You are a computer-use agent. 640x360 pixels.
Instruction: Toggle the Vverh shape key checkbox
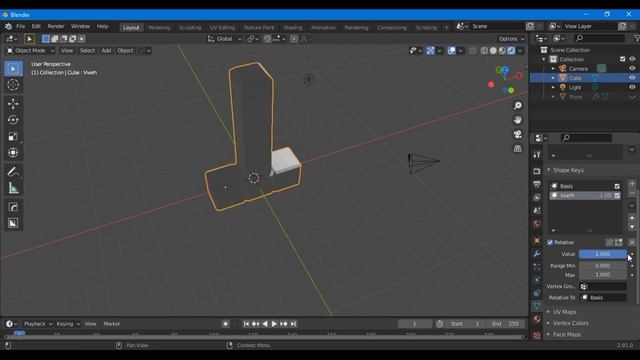(617, 196)
